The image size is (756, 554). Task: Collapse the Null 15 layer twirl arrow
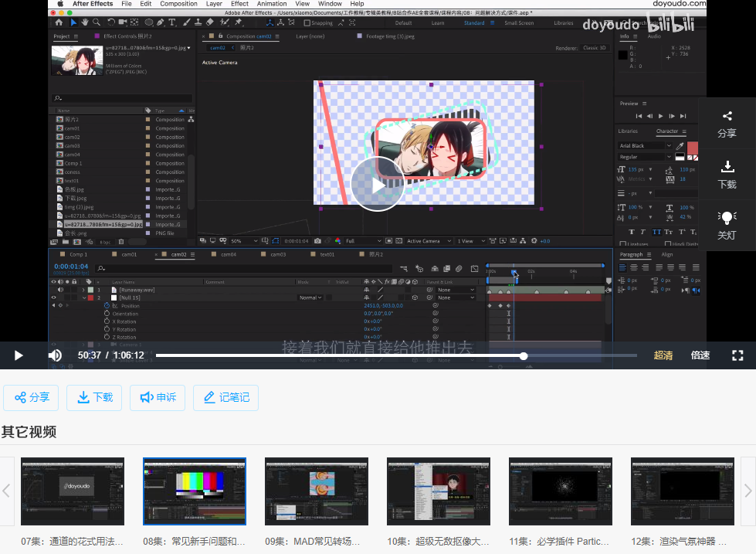[x=83, y=297]
